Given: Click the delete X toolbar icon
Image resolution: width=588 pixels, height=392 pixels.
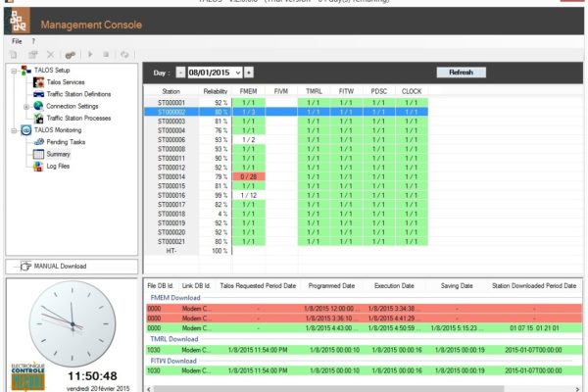Looking at the screenshot, I should point(51,55).
